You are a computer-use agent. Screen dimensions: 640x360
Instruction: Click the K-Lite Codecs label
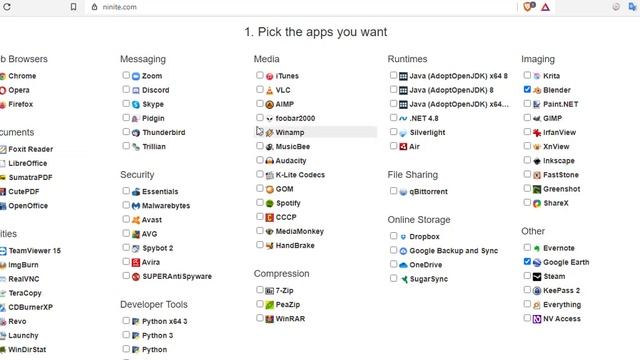pyautogui.click(x=300, y=175)
